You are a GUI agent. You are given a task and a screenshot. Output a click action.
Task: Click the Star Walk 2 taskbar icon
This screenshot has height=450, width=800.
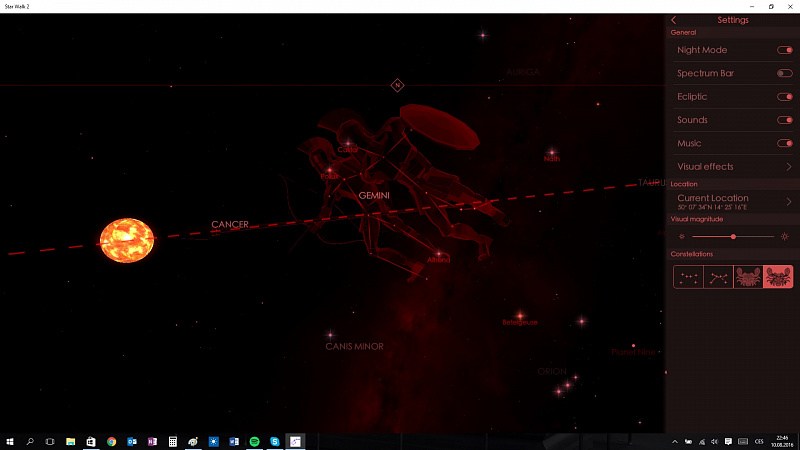point(295,442)
